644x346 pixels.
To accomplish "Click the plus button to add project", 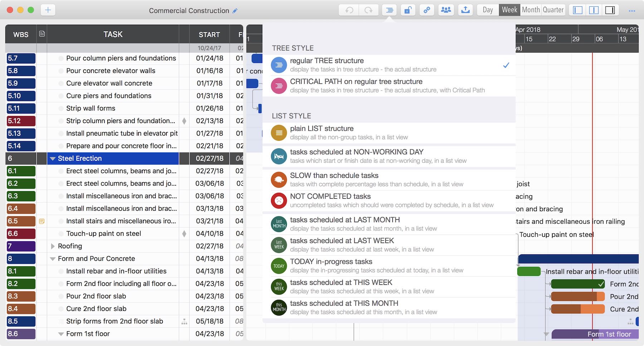I will 48,10.
